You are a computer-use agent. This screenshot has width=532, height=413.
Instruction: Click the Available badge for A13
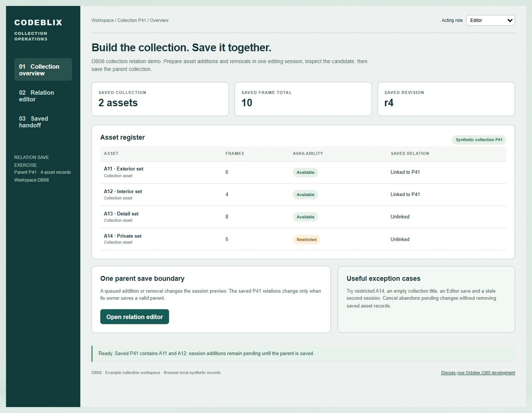click(305, 217)
